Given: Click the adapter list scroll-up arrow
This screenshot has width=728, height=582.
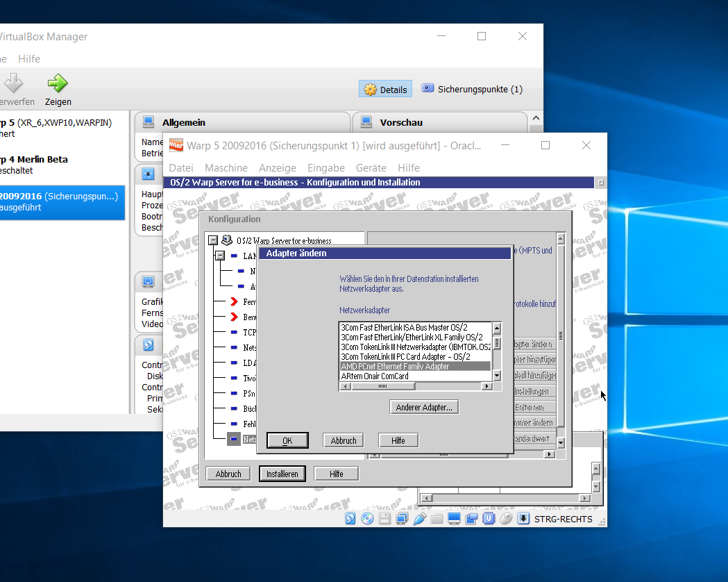Looking at the screenshot, I should click(497, 328).
